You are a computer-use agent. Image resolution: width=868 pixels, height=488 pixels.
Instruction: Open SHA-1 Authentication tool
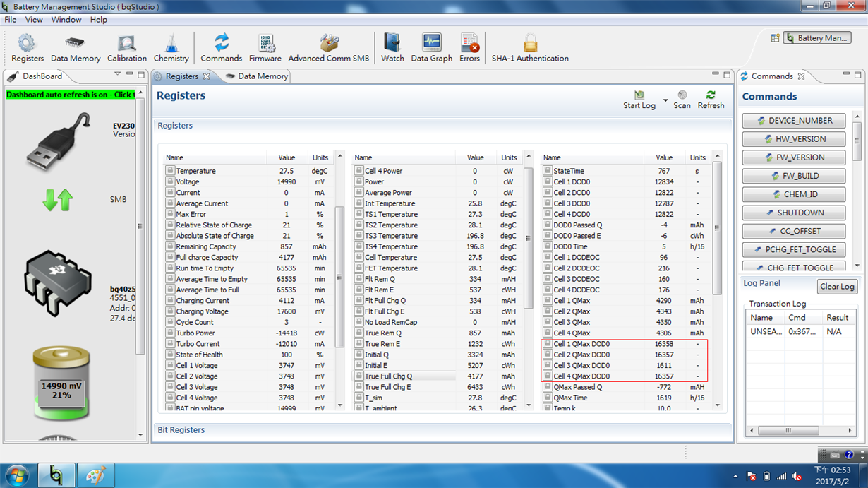tap(530, 48)
